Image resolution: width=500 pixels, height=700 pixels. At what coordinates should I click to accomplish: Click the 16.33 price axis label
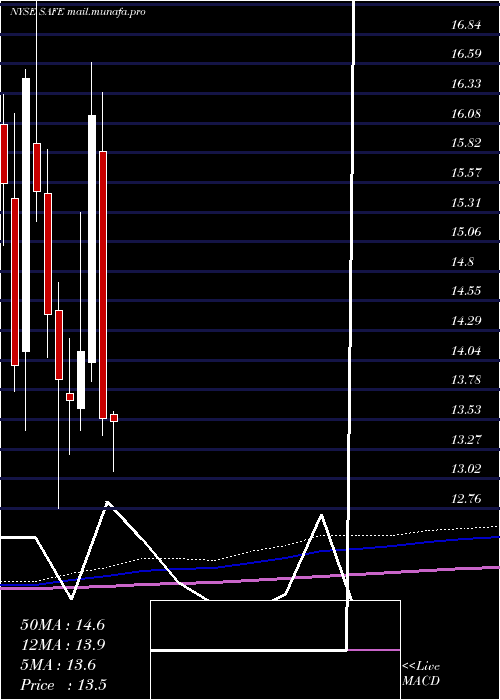click(x=466, y=84)
